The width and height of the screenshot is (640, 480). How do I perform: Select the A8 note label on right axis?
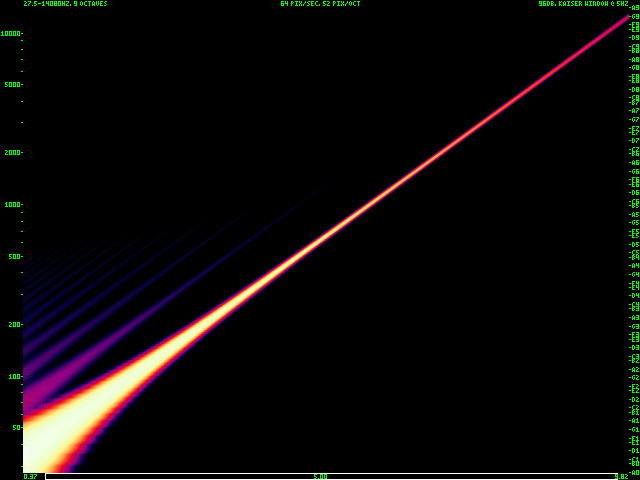(x=634, y=60)
